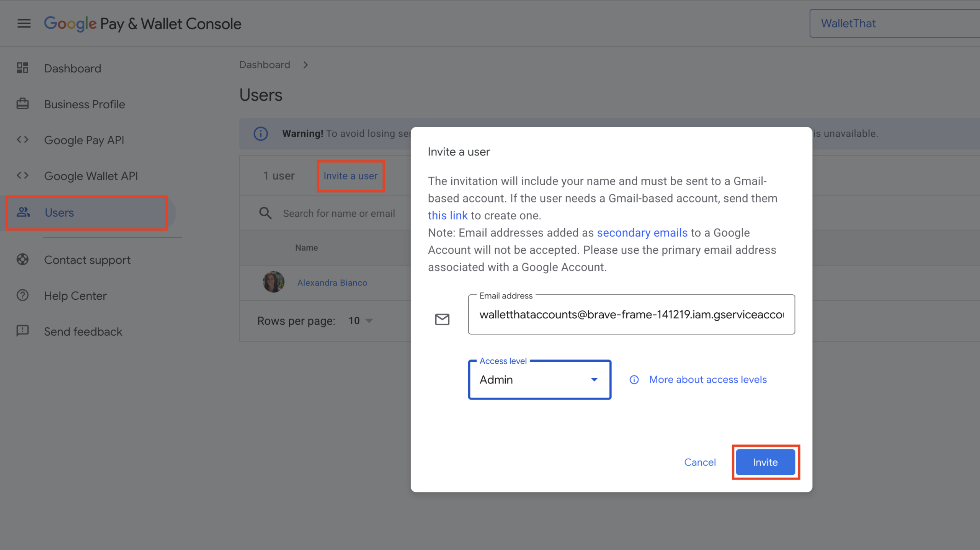
Task: Open 'this link' to create Gmail account
Action: [448, 215]
